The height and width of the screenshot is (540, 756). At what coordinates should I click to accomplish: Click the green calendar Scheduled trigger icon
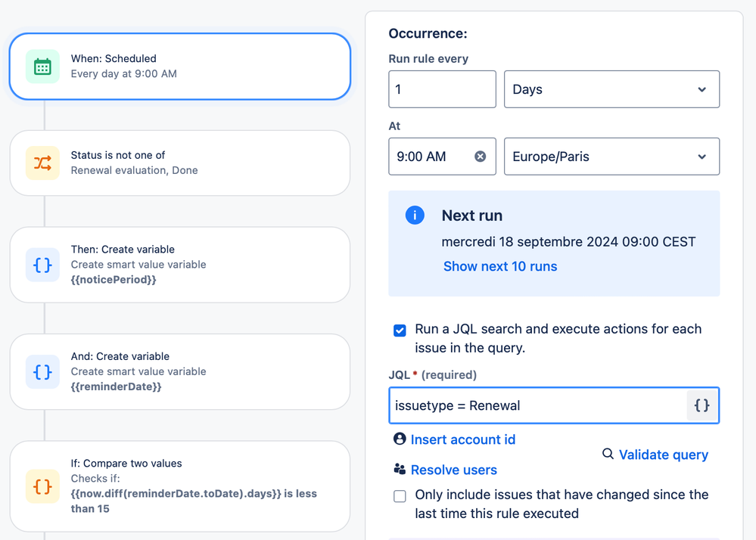click(x=42, y=67)
